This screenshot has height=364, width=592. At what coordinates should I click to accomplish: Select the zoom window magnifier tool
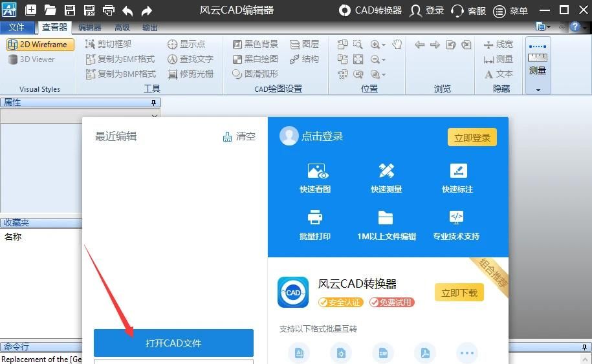[358, 45]
